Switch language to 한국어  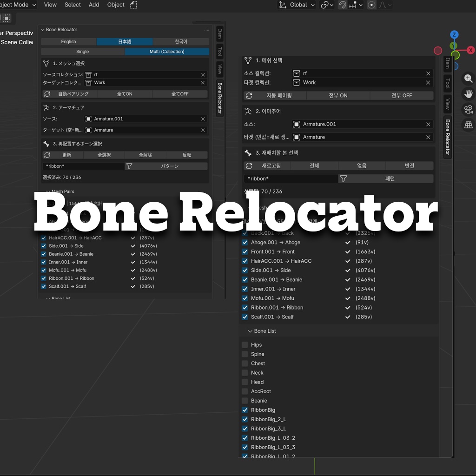[180, 41]
